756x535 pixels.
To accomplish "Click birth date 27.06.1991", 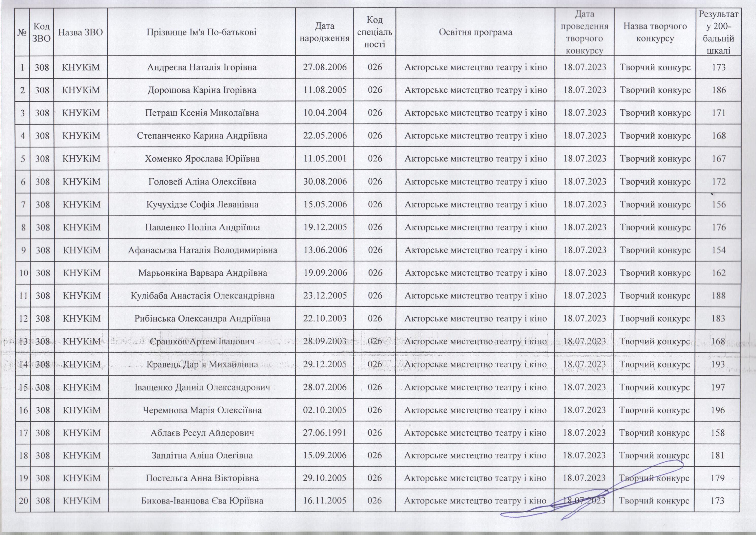I will (x=325, y=432).
